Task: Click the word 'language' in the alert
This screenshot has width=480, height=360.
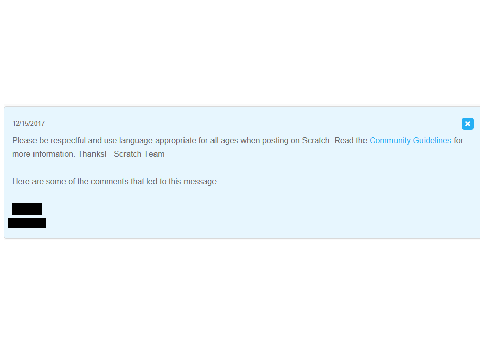Action: [x=136, y=140]
